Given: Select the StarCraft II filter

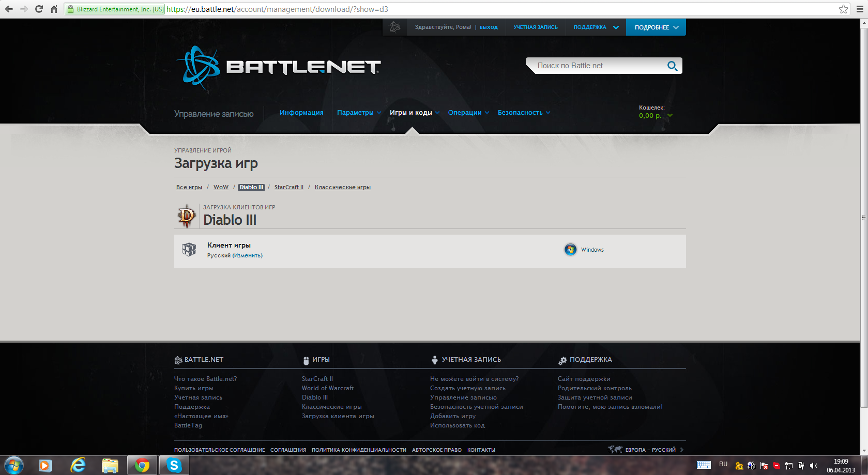Looking at the screenshot, I should coord(289,187).
